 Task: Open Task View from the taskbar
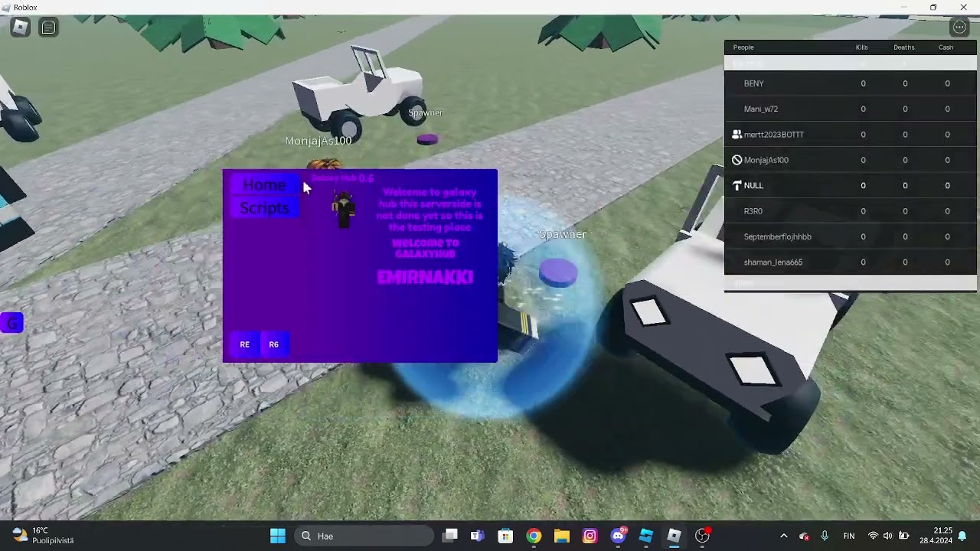tap(450, 536)
